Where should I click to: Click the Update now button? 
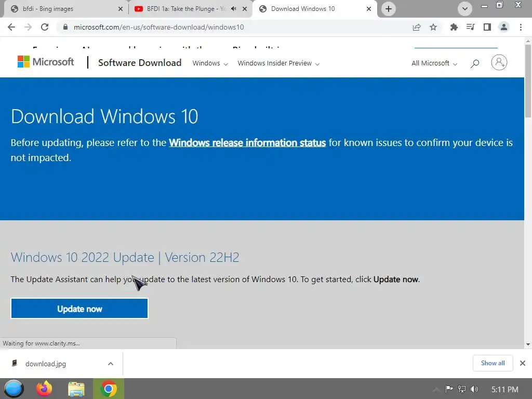point(79,309)
